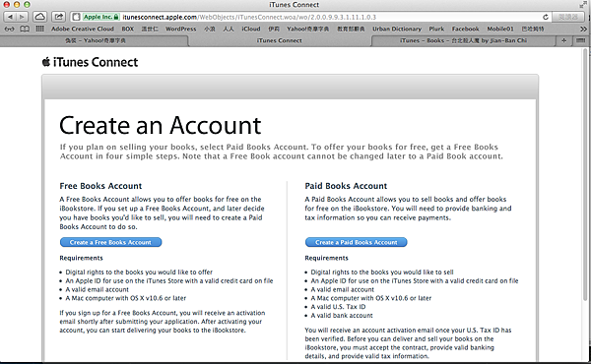Add a new tab with the plus button

click(563, 40)
